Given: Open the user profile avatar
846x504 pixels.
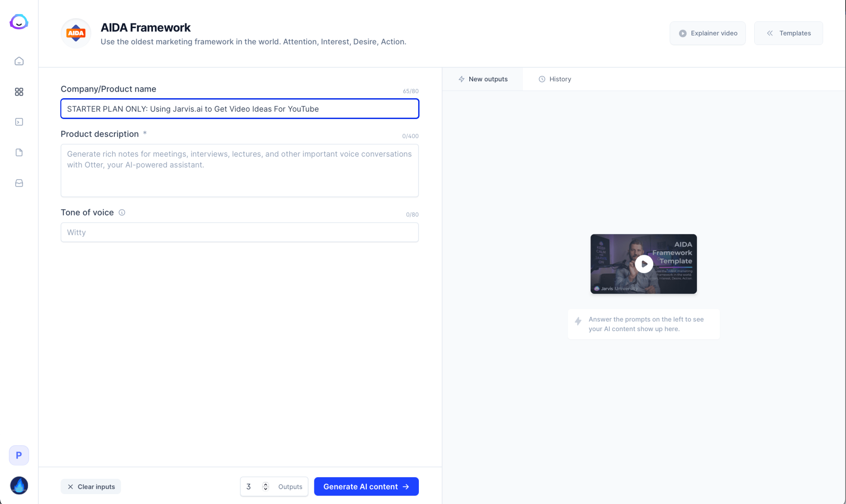Looking at the screenshot, I should coord(19,485).
